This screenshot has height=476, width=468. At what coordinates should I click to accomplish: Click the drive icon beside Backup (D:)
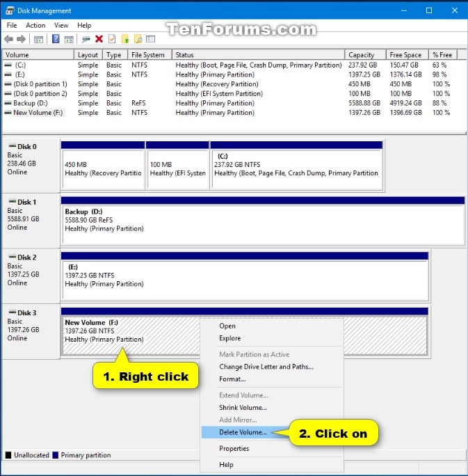[8, 103]
